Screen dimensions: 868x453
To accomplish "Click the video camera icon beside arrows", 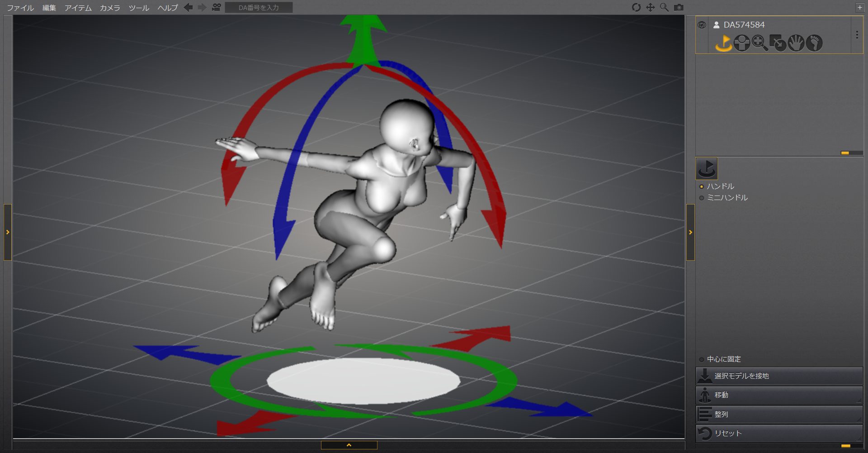I will 217,7.
